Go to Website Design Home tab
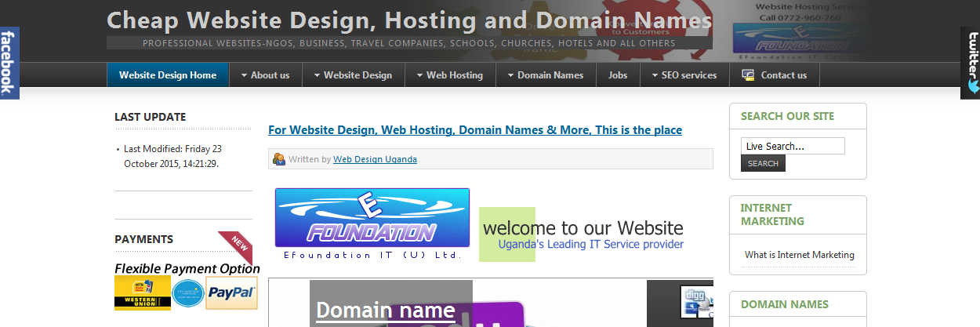This screenshot has width=980, height=327. tap(168, 75)
